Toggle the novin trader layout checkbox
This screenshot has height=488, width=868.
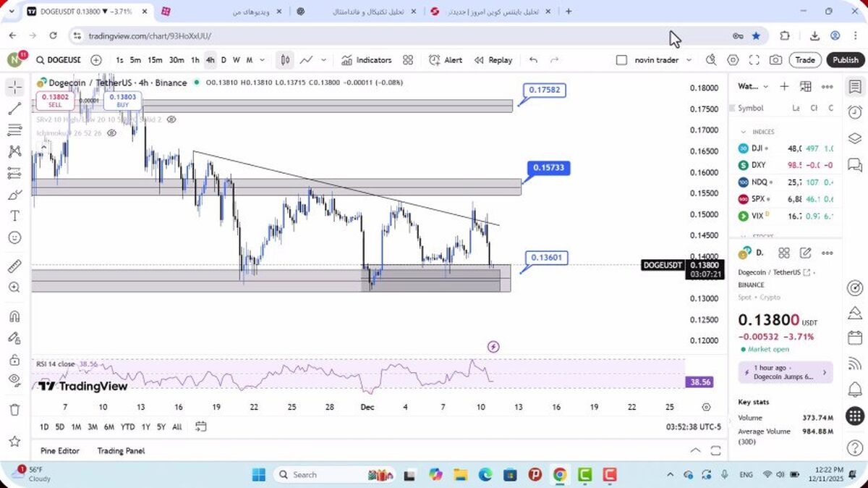[x=621, y=60]
